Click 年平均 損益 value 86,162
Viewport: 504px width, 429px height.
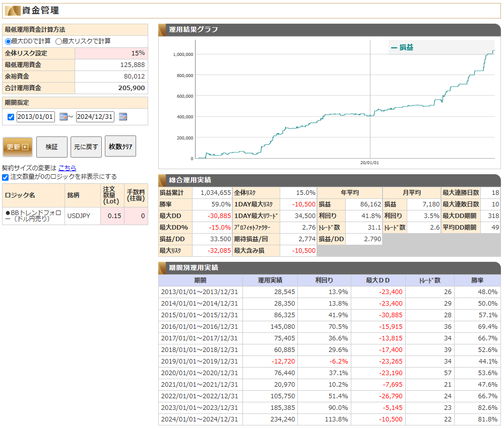click(x=370, y=204)
